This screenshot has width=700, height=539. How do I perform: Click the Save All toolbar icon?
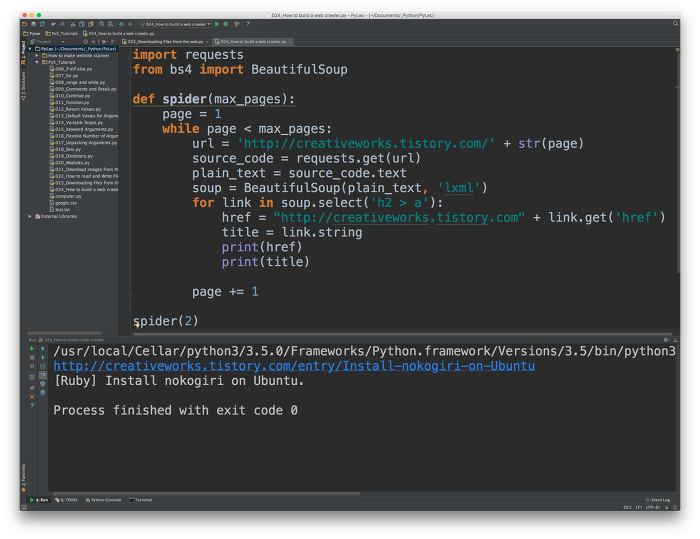[x=33, y=24]
